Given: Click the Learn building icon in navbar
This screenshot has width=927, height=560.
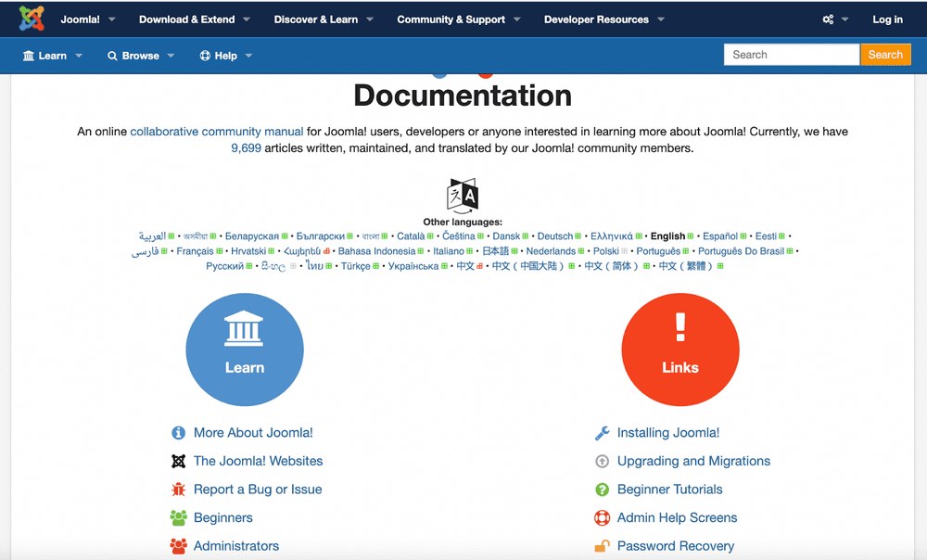Looking at the screenshot, I should 29,56.
